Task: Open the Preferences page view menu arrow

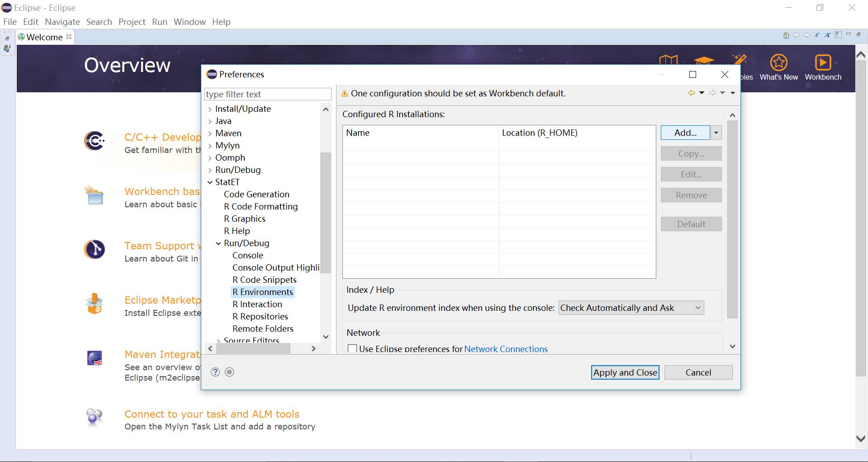Action: click(733, 93)
